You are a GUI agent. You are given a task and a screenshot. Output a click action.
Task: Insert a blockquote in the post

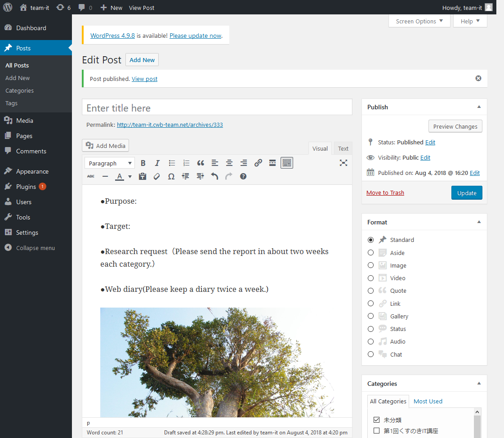(201, 163)
